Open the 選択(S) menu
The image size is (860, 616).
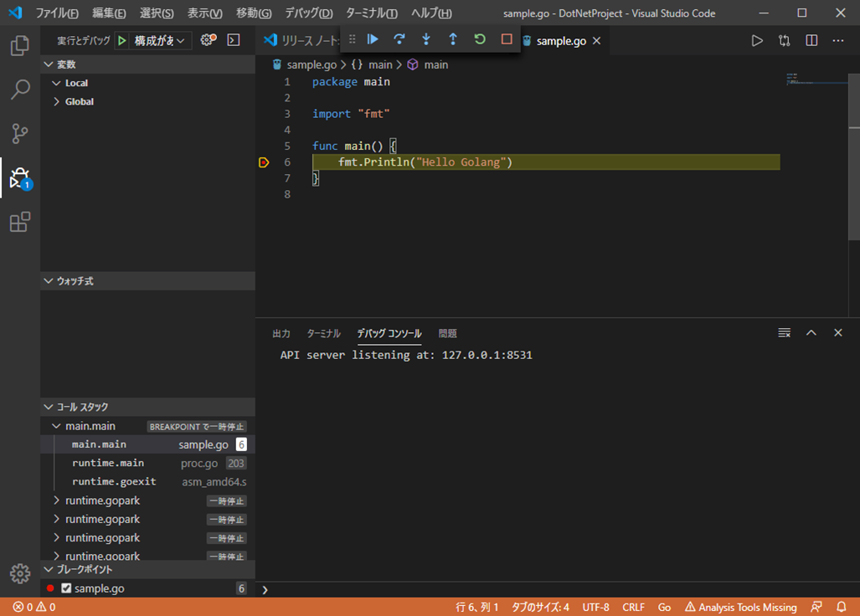click(157, 13)
